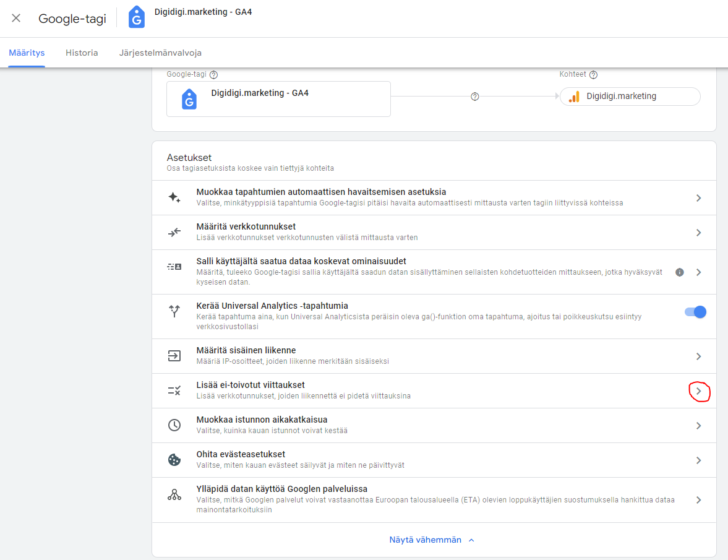Click the clock icon for session timeout
This screenshot has width=728, height=560.
click(x=174, y=426)
